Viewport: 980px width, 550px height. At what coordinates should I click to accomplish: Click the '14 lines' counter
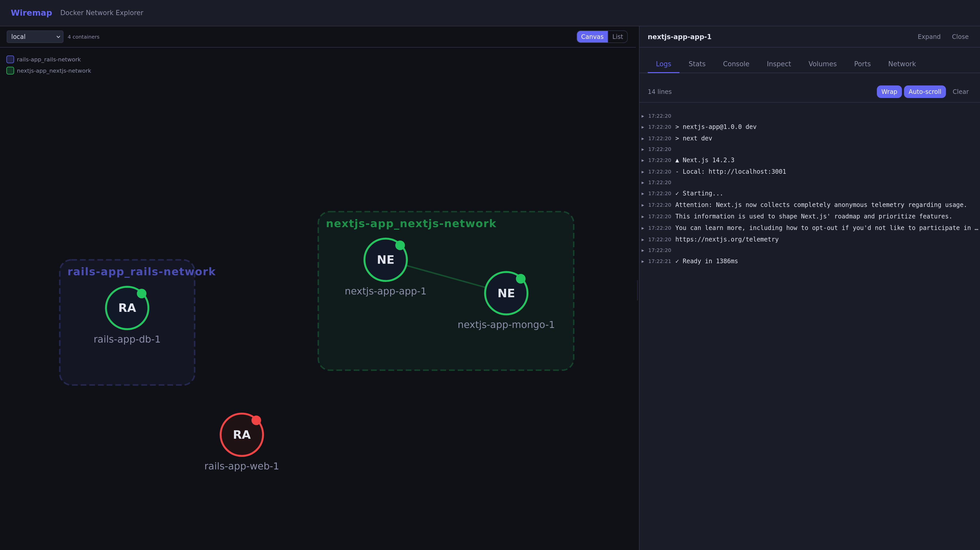[x=659, y=92]
